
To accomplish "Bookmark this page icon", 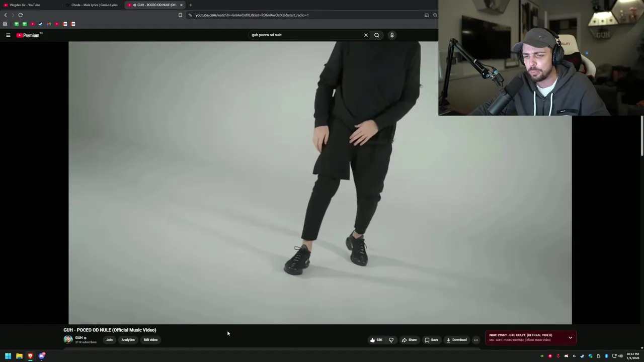I will click(x=180, y=15).
